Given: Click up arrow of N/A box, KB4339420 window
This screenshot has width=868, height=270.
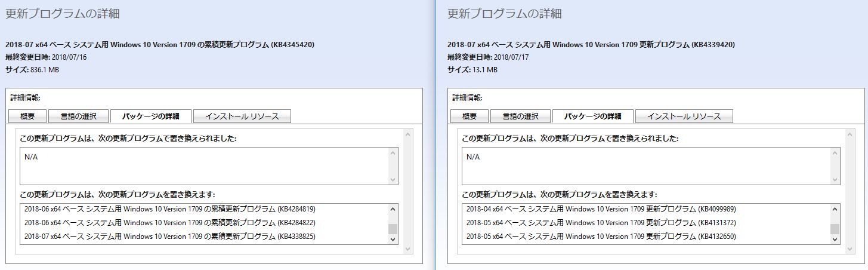Looking at the screenshot, I should [x=835, y=153].
